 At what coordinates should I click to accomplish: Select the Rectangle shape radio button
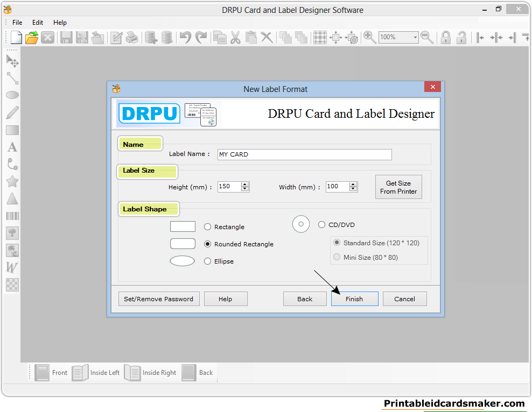pos(208,226)
